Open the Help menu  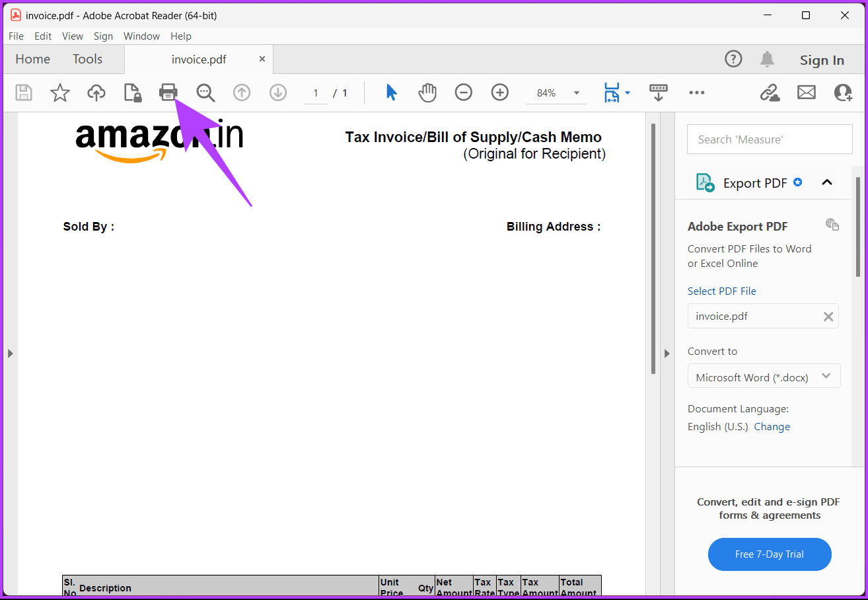pyautogui.click(x=181, y=36)
